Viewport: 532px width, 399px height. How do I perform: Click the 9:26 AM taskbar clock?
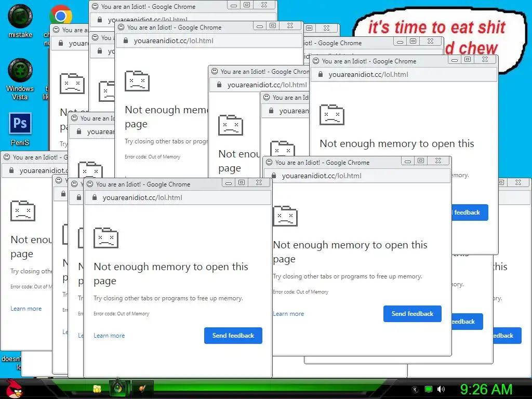(486, 389)
